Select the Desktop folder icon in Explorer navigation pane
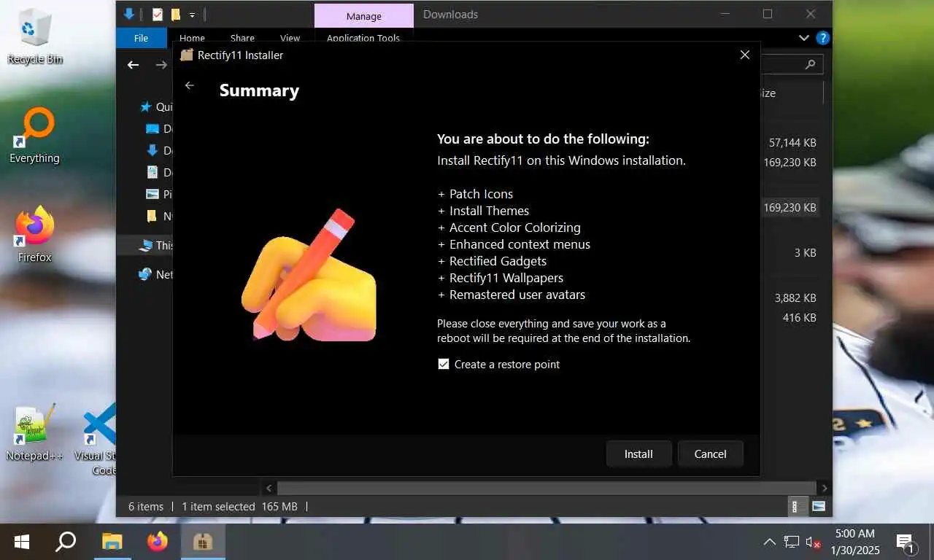This screenshot has width=934, height=560. point(153,129)
